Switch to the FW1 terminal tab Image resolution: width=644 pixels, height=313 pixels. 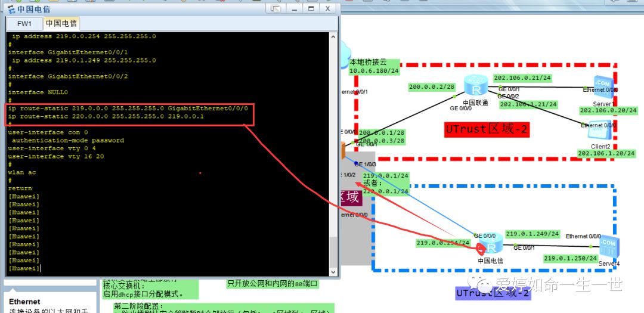[x=24, y=23]
